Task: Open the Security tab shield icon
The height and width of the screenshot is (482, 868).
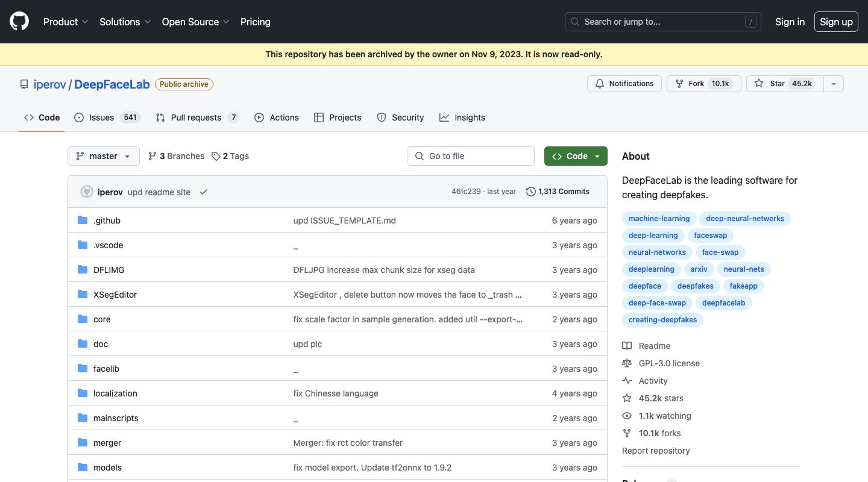Action: tap(382, 117)
